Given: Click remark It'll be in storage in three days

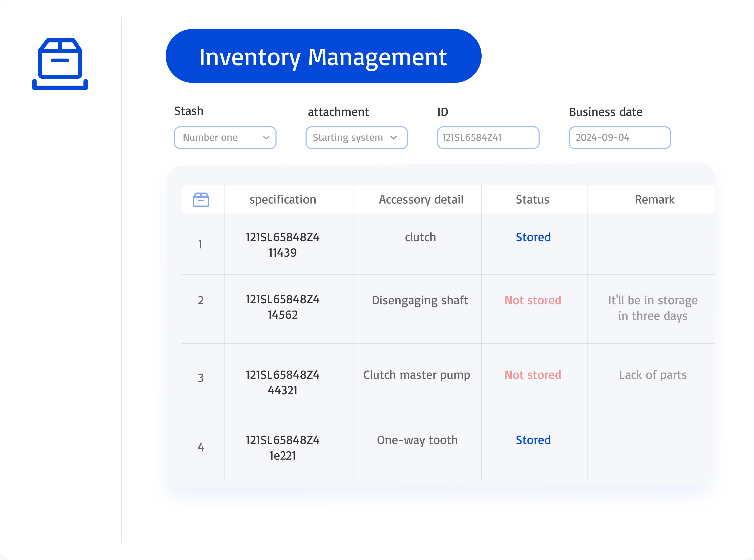Looking at the screenshot, I should pyautogui.click(x=653, y=308).
